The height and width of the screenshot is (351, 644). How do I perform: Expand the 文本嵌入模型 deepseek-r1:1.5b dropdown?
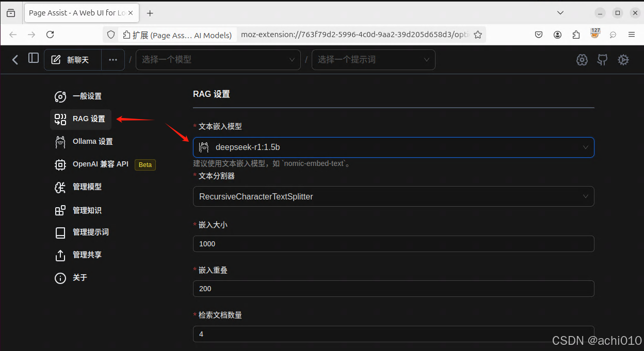pyautogui.click(x=394, y=147)
